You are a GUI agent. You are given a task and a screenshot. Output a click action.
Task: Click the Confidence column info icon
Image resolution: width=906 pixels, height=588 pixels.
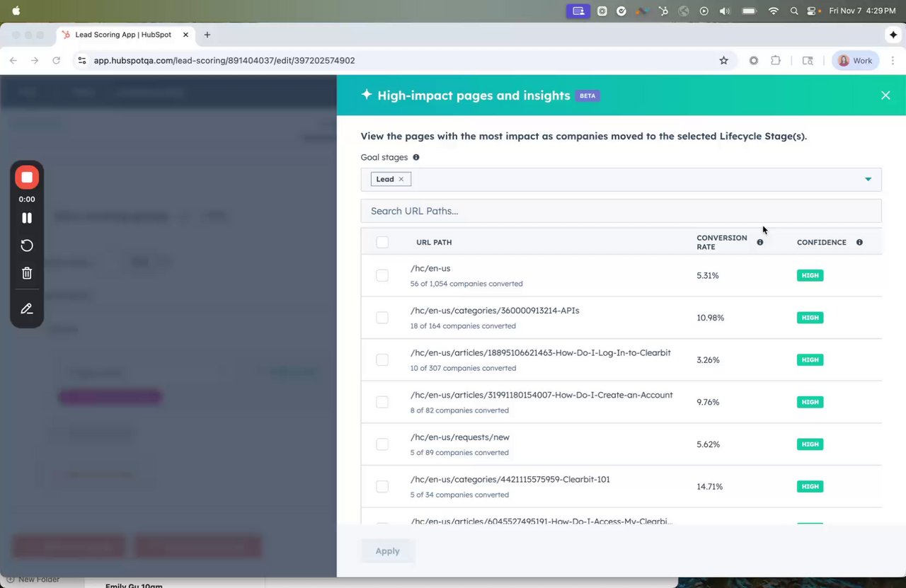coord(859,242)
